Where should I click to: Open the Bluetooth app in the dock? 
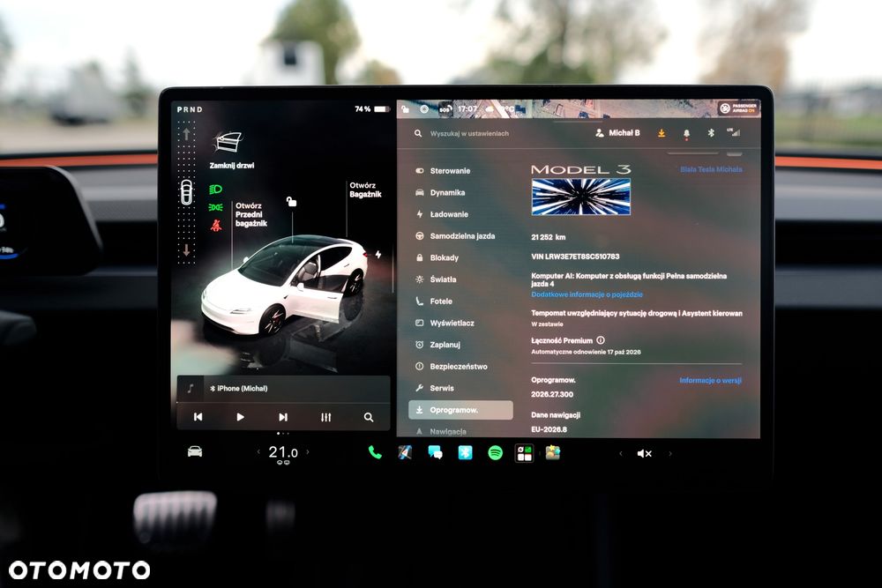(465, 452)
